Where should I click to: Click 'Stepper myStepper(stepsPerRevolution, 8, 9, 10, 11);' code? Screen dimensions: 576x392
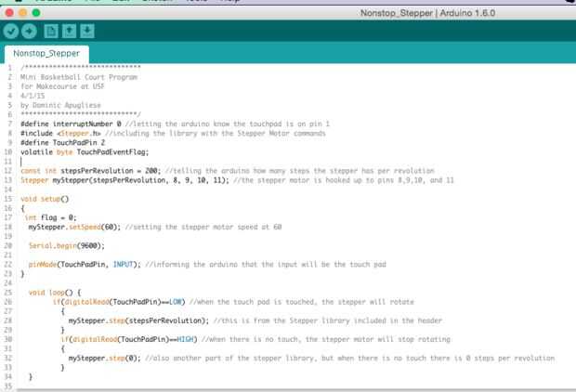[x=124, y=180]
